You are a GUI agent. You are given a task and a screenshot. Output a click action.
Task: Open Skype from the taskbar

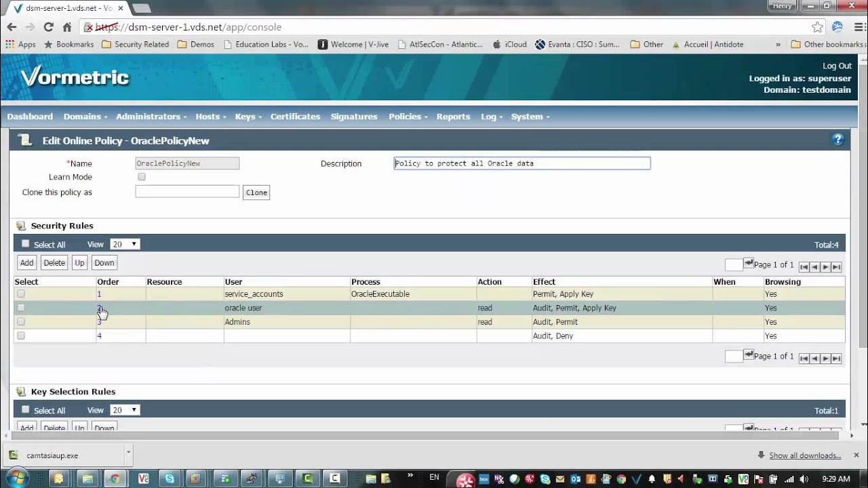[x=169, y=479]
